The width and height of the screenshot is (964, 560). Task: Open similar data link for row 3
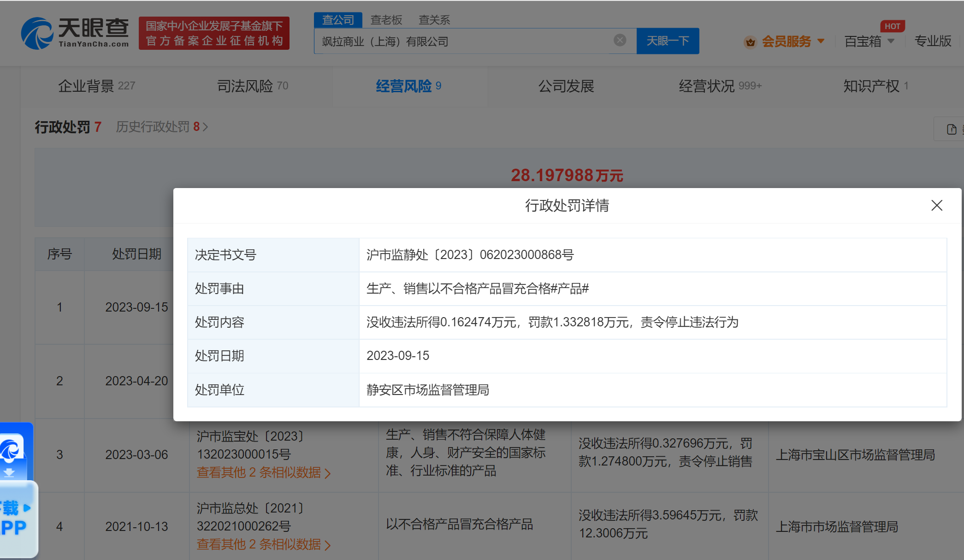pos(263,472)
